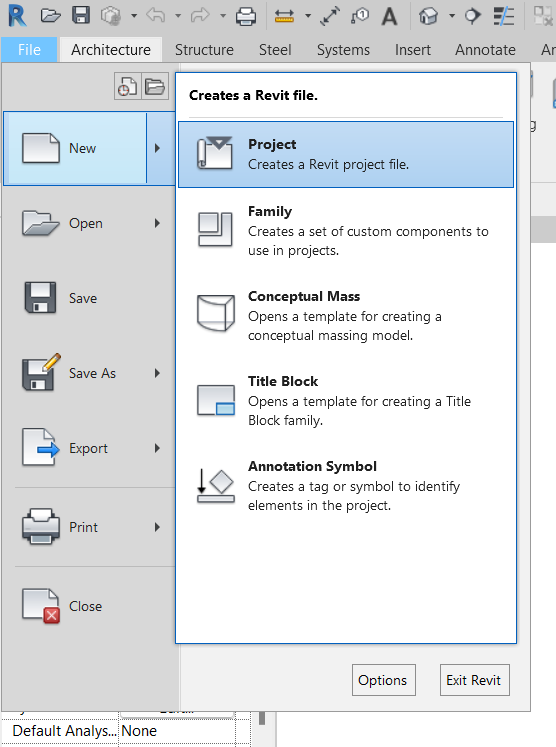Create a new Project file
The width and height of the screenshot is (556, 747).
(346, 154)
